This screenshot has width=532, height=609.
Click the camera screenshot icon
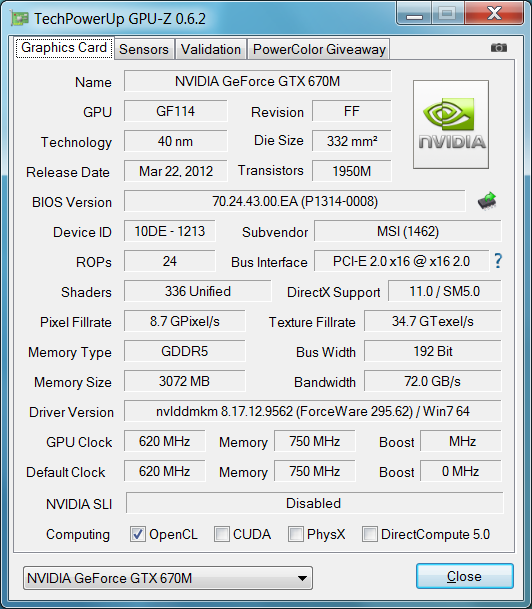[499, 48]
